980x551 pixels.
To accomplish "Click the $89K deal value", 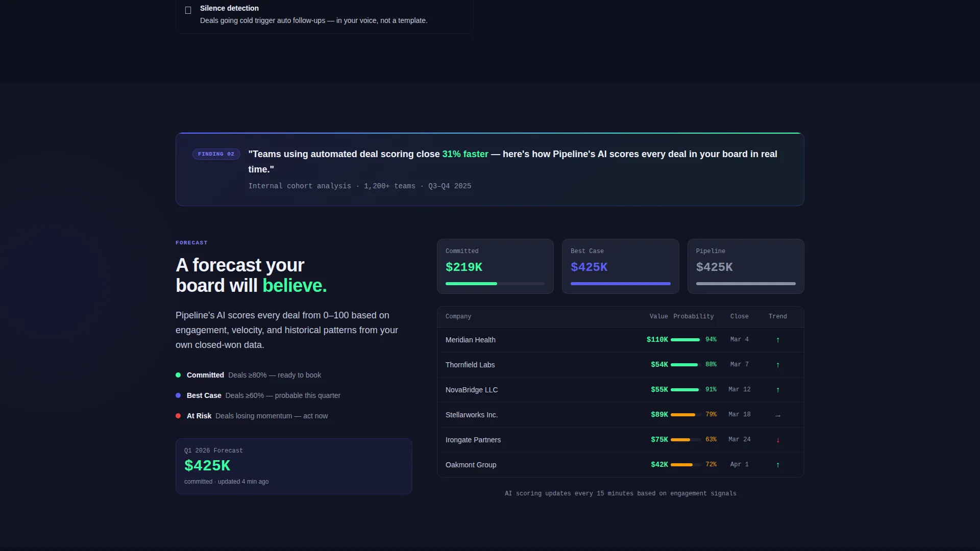I will pyautogui.click(x=659, y=415).
